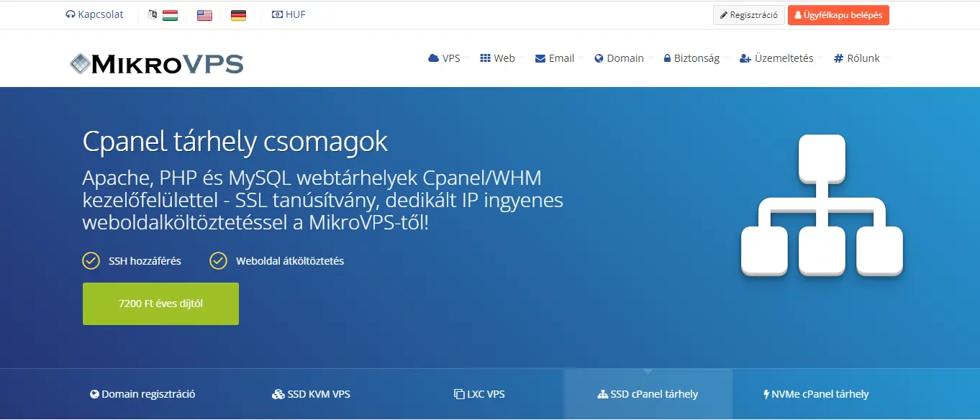The height and width of the screenshot is (420, 980).
Task: Click the SSH hozzáférés text
Action: [145, 261]
